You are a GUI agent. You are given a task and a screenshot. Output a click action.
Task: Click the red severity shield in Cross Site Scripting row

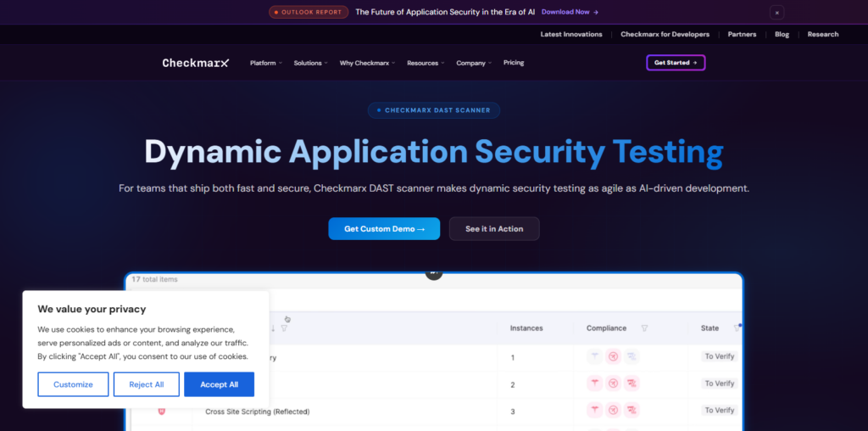click(x=162, y=411)
